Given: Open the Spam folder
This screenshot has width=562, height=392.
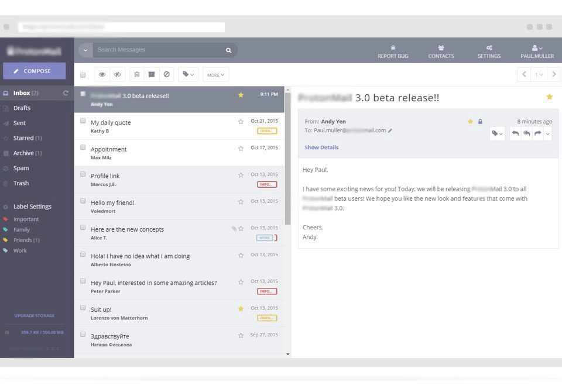Looking at the screenshot, I should (21, 168).
